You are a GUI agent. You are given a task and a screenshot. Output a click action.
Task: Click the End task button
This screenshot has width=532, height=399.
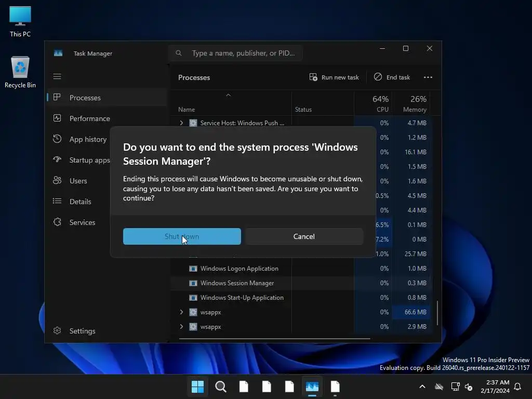click(392, 77)
